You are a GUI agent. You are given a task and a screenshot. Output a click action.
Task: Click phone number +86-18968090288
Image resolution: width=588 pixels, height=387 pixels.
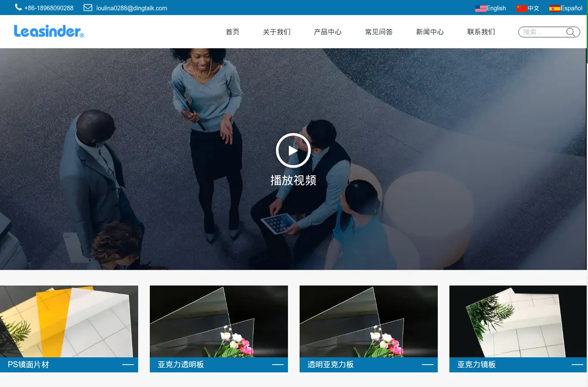tap(49, 8)
